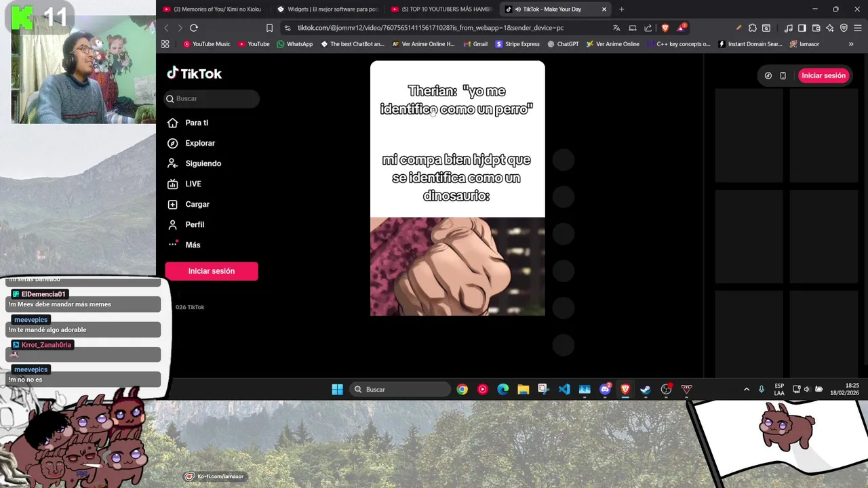The height and width of the screenshot is (488, 868).
Task: Open Steam from taskbar
Action: [646, 389]
